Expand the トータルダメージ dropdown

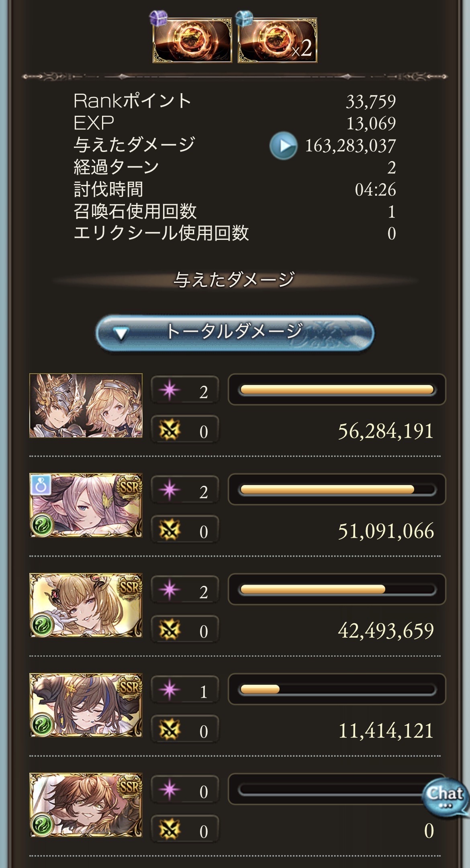click(235, 332)
